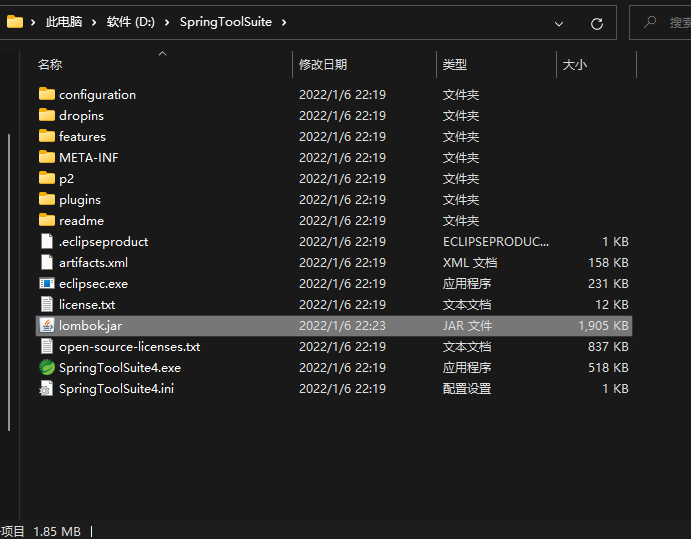This screenshot has height=539, width=691.
Task: Click the p2 folder icon
Action: tap(47, 178)
